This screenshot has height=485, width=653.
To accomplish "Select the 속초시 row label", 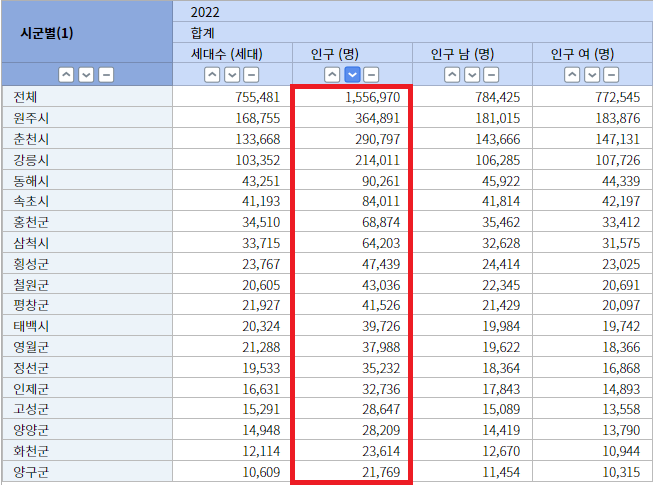I will pos(87,201).
